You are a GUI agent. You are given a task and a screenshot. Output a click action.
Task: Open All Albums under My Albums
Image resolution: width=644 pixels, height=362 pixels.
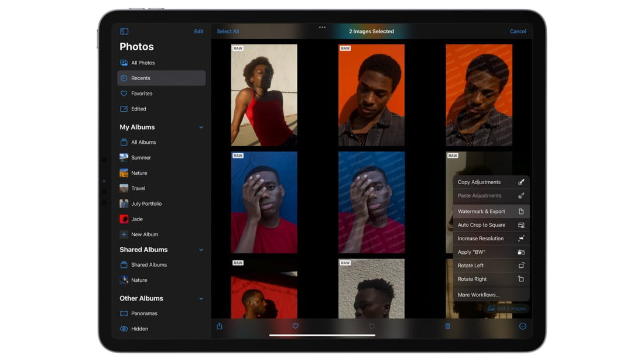point(161,143)
